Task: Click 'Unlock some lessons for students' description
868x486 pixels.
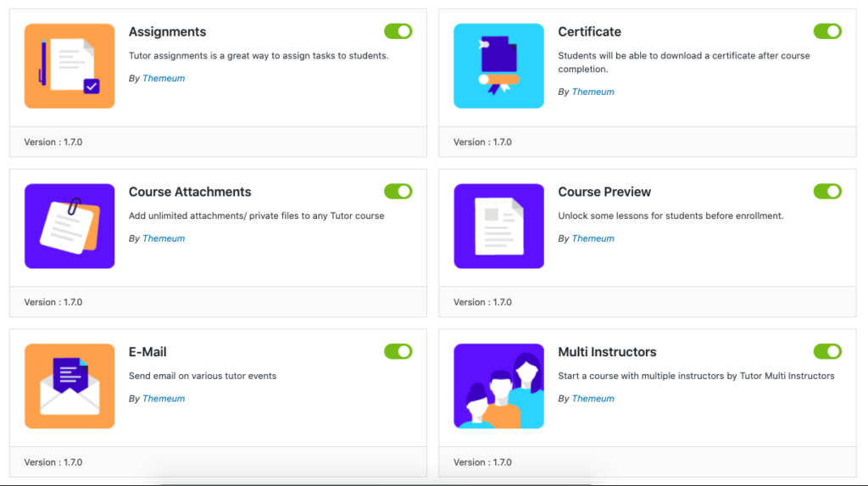Action: click(671, 216)
